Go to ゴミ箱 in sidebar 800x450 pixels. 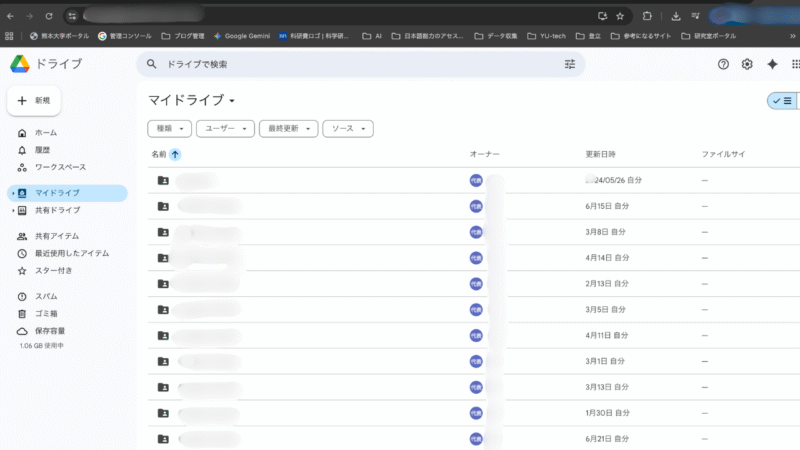coord(47,314)
